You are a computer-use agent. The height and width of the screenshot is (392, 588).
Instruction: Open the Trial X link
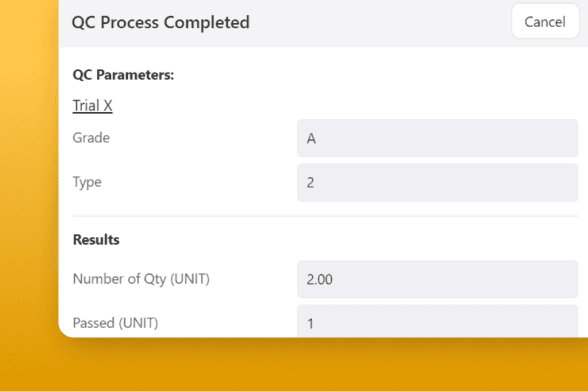92,106
